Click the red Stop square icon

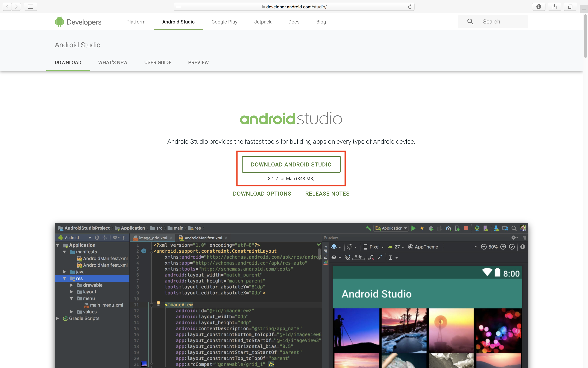pyautogui.click(x=466, y=228)
